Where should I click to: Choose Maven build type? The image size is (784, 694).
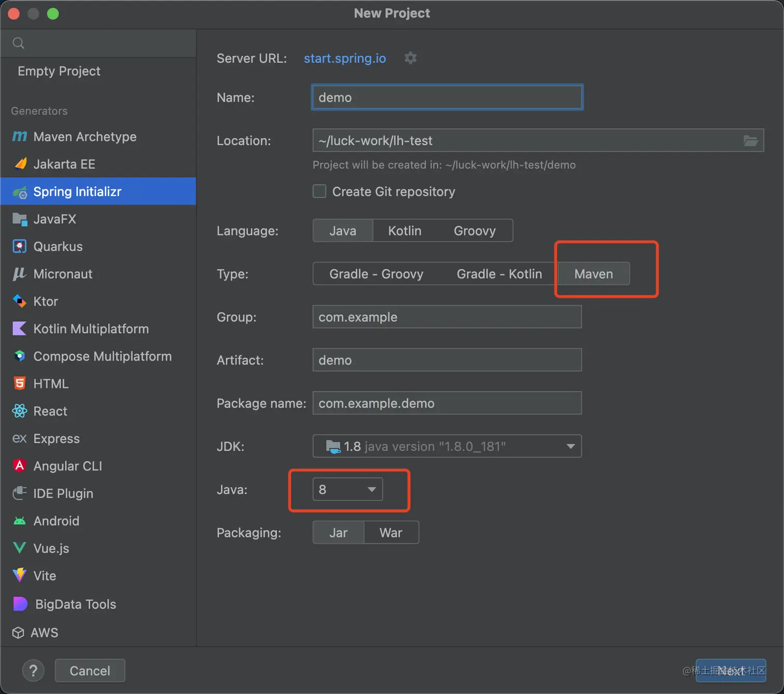pyautogui.click(x=594, y=274)
